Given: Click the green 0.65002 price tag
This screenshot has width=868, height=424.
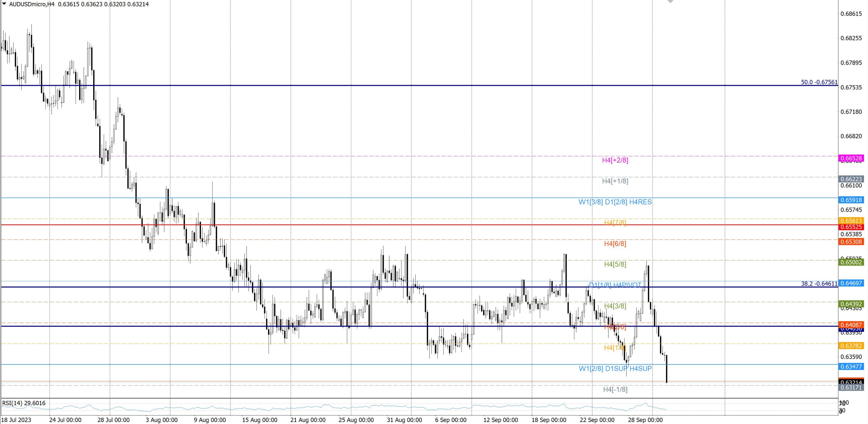Looking at the screenshot, I should pos(851,262).
